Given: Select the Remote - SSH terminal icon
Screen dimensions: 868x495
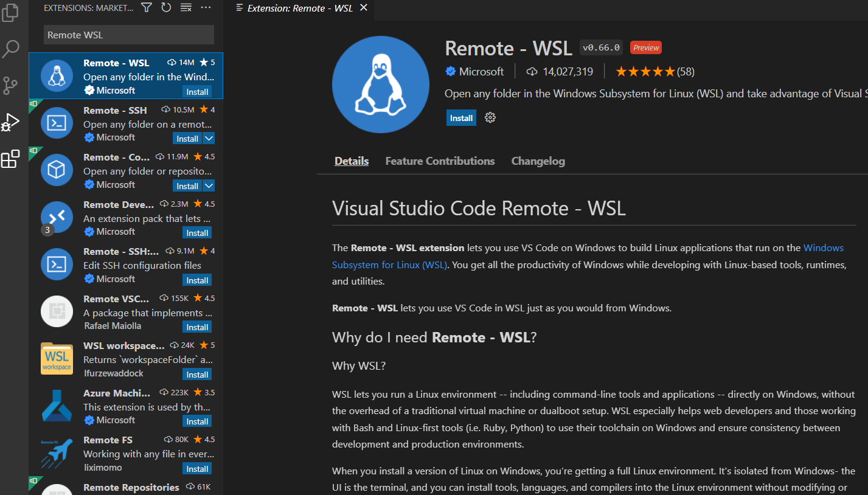Looking at the screenshot, I should 57,123.
